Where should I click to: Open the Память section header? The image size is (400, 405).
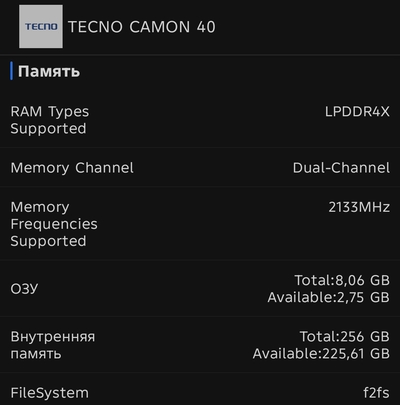[49, 71]
